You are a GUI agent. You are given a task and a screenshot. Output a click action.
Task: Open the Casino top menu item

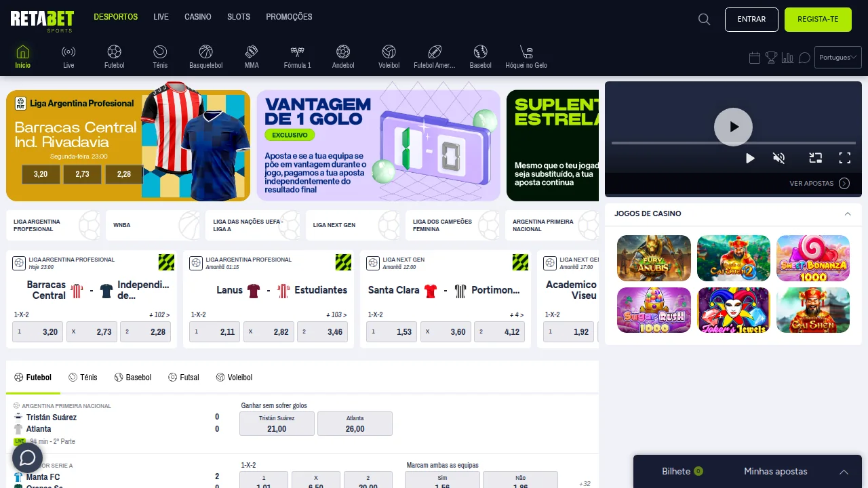point(198,17)
